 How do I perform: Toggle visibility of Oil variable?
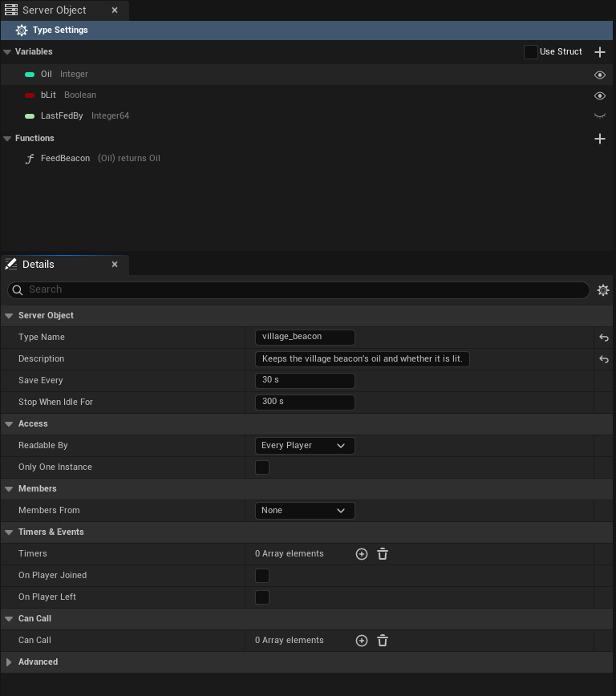coord(600,75)
